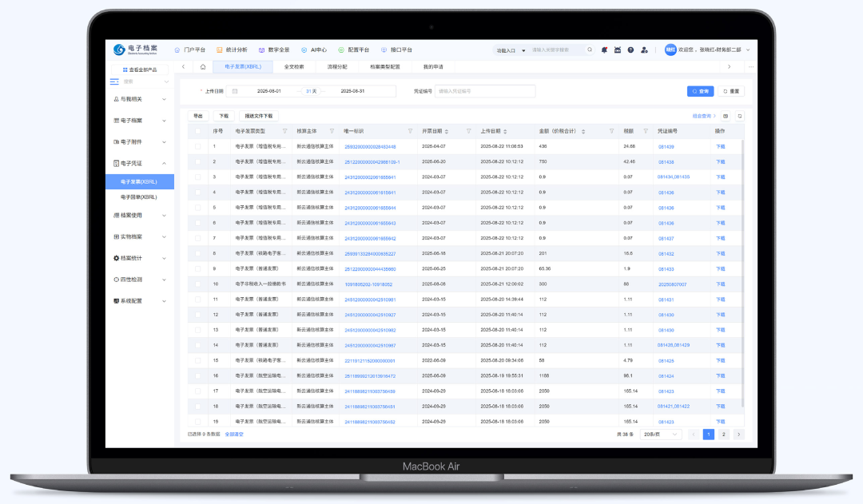Toggle the select-all checkbox in table header
Screen dimensions: 863x504
198,131
